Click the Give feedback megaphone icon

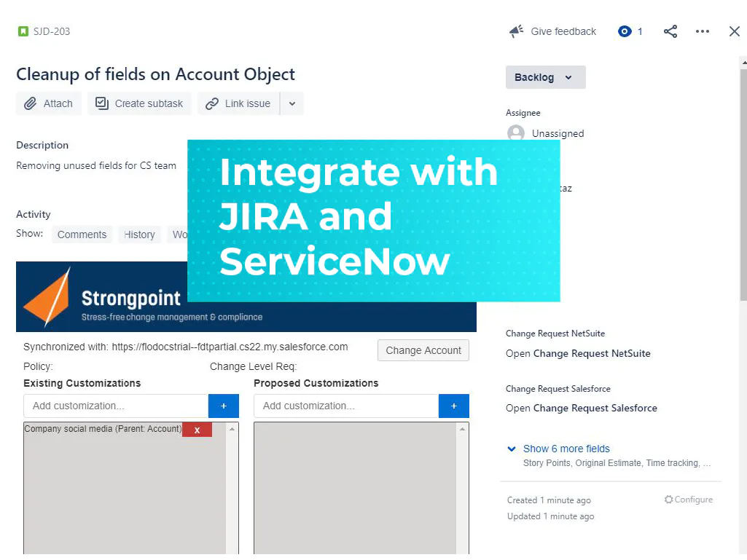[516, 31]
